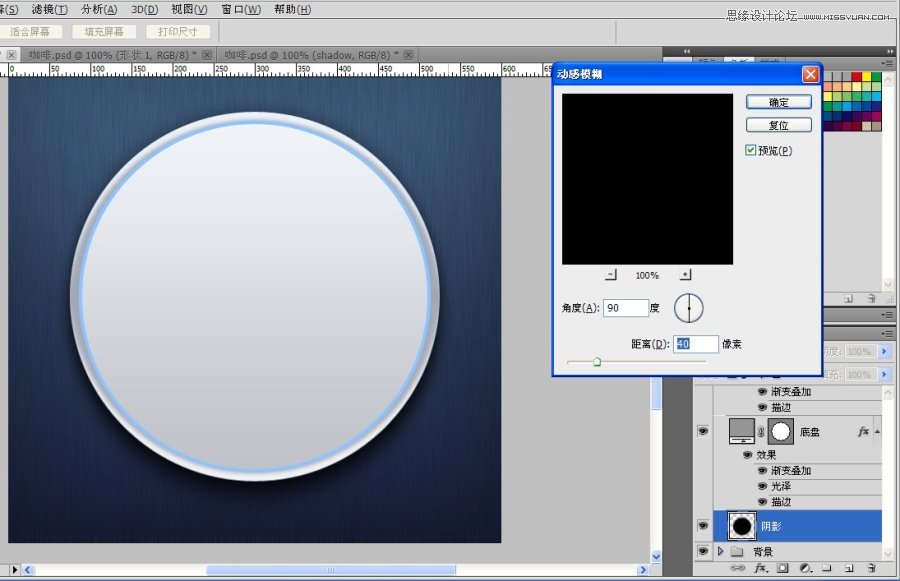Click the 填充屏幕 fill screen button

104,32
